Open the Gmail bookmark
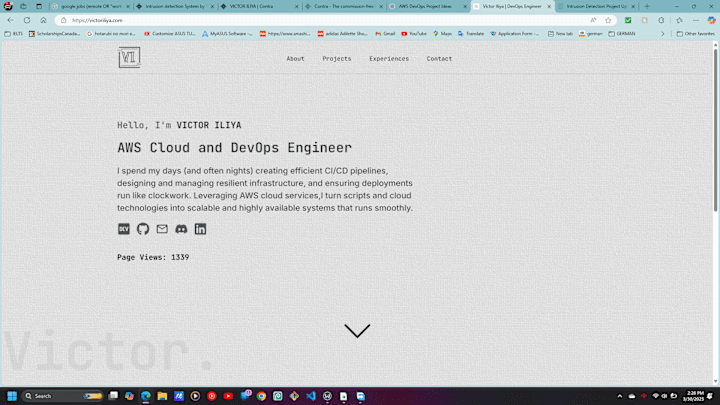720x405 pixels. [385, 34]
